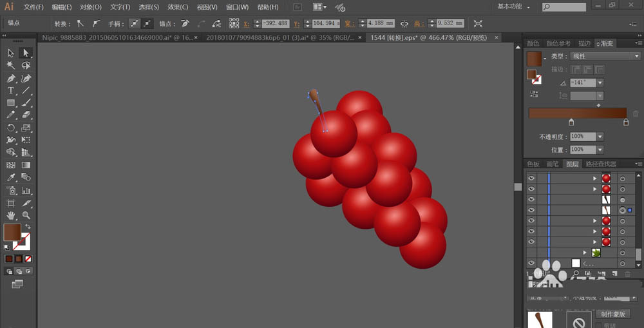Open the arrange documents dropdown in menu bar
644x328 pixels.
320,7
